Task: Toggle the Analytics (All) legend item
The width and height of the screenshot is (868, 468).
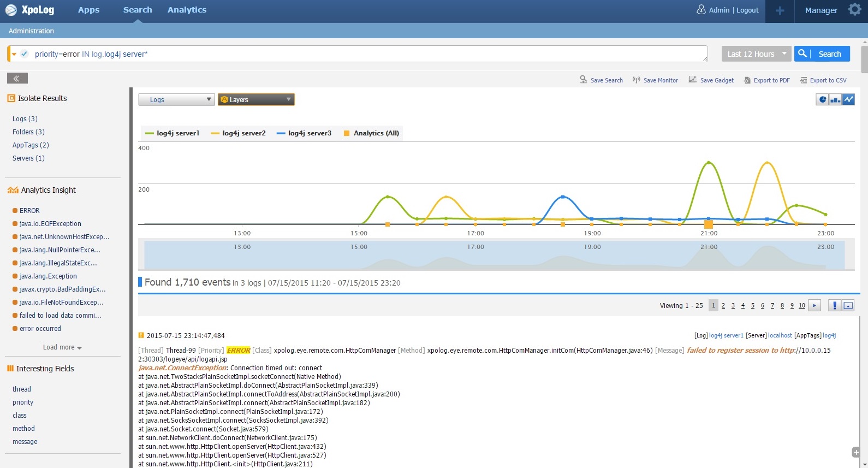Action: (x=371, y=133)
